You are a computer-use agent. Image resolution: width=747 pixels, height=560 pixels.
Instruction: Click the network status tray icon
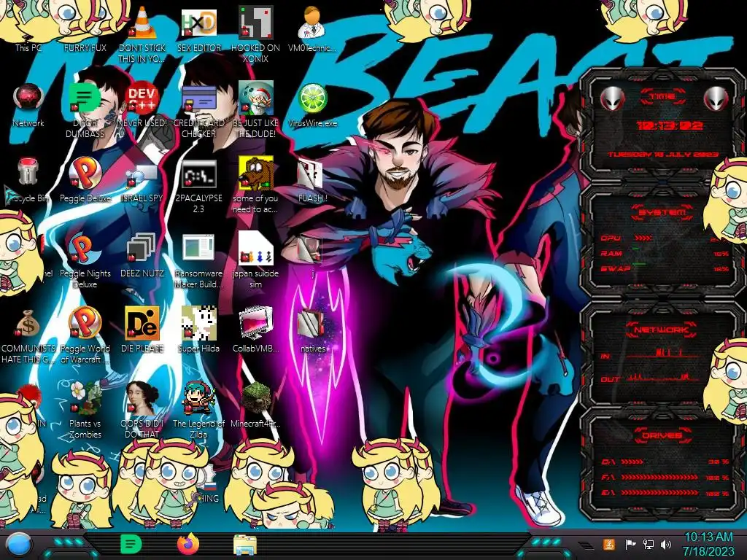[649, 544]
